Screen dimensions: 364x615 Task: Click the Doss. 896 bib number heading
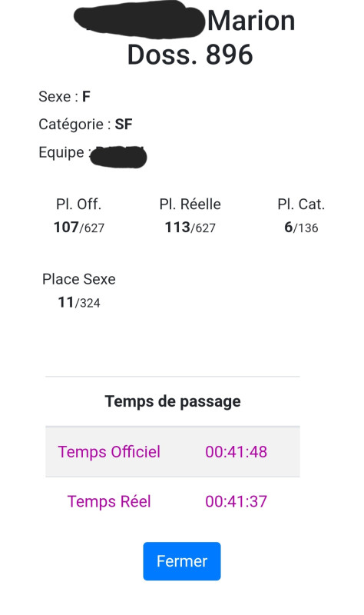coord(190,55)
